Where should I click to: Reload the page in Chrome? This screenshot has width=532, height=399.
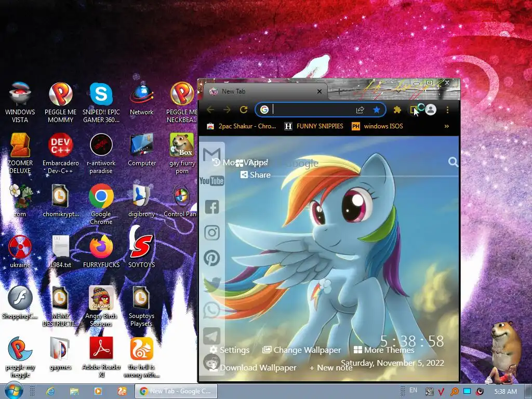[x=244, y=110]
